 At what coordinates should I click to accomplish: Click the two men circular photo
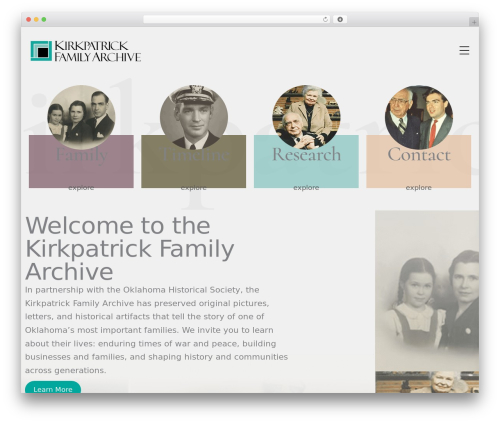[x=419, y=117]
